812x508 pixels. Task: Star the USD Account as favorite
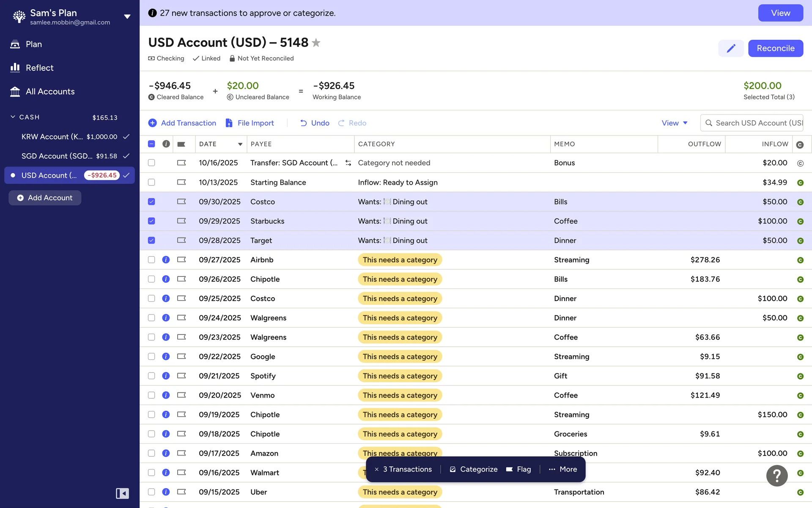(316, 43)
